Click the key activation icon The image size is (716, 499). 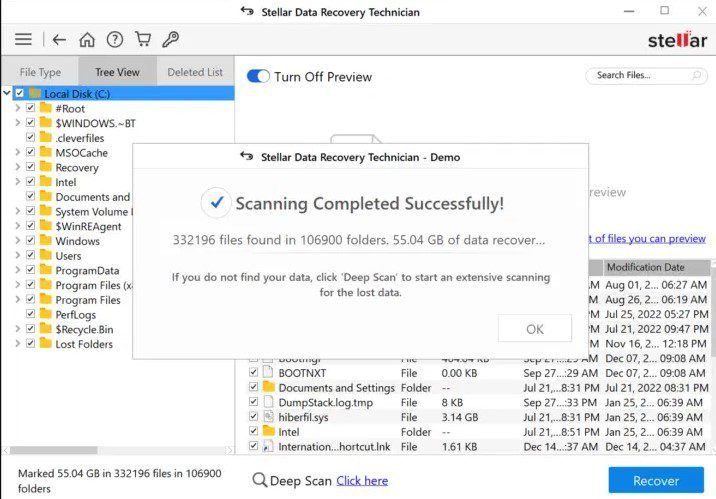coord(171,40)
